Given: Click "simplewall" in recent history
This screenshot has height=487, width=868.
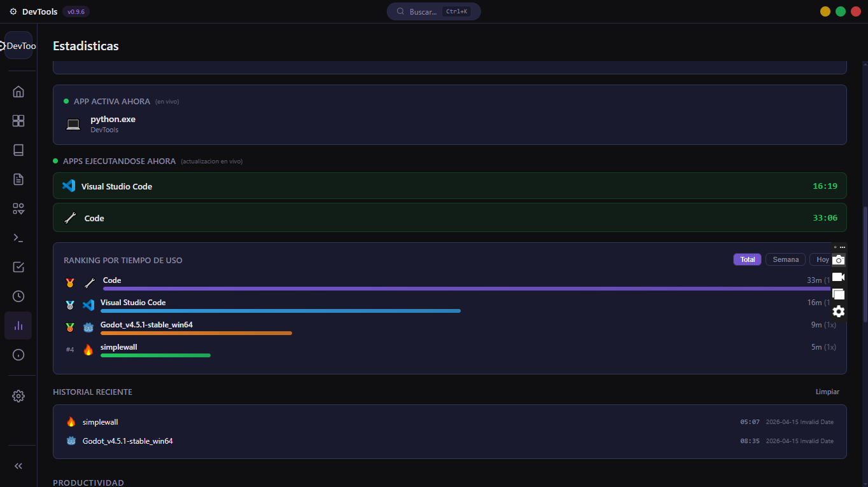Looking at the screenshot, I should pos(101,422).
